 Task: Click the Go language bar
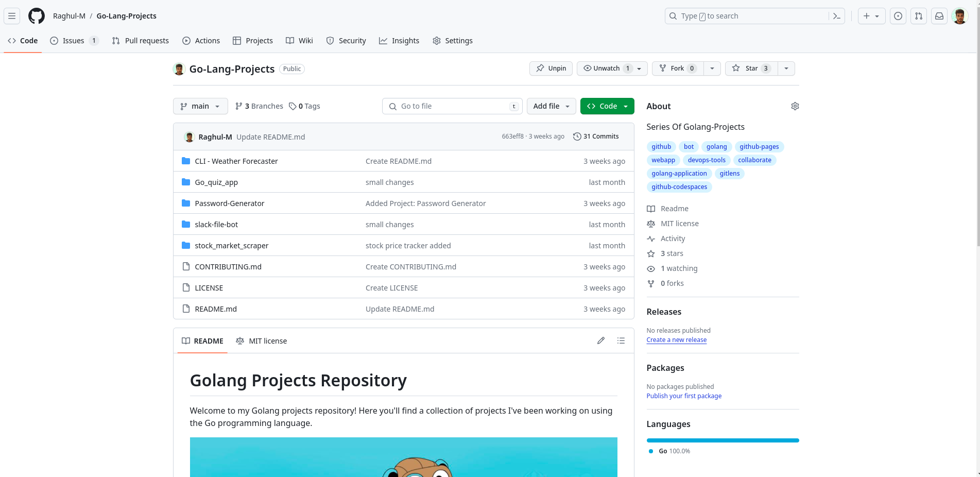[x=723, y=440]
